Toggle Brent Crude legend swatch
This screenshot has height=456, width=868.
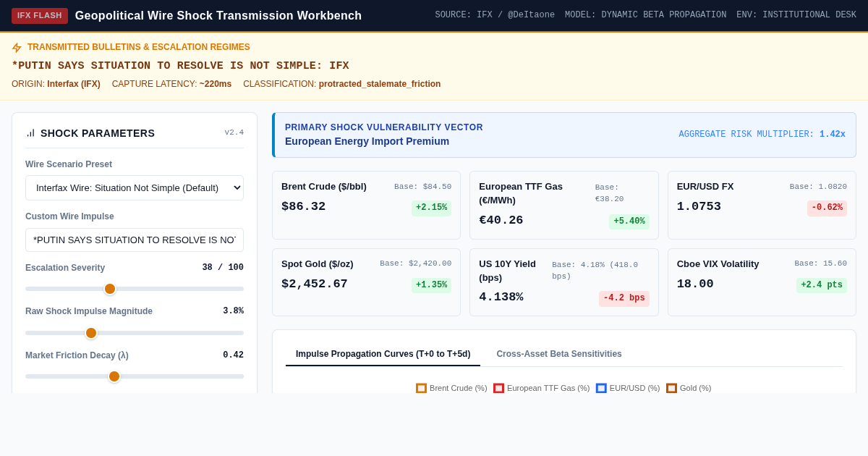(x=421, y=388)
